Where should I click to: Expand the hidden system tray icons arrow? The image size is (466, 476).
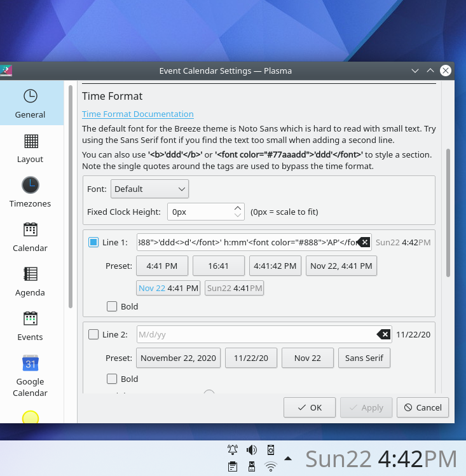coord(288,458)
